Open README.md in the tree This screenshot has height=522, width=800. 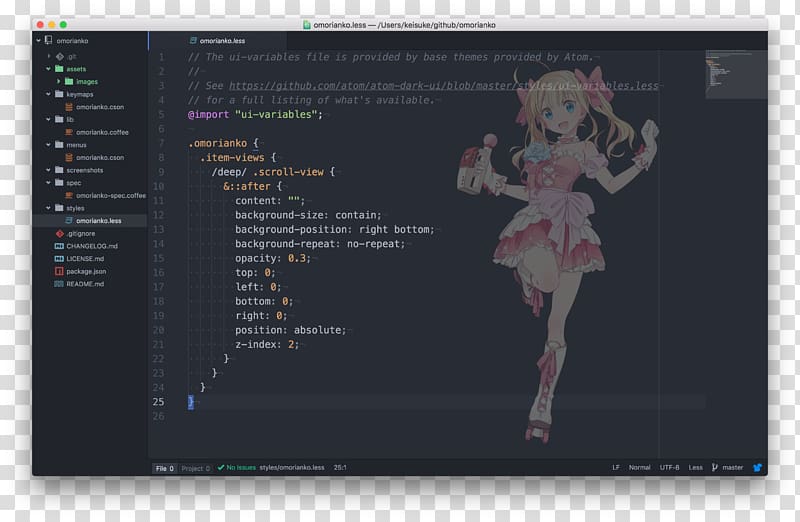tap(85, 284)
